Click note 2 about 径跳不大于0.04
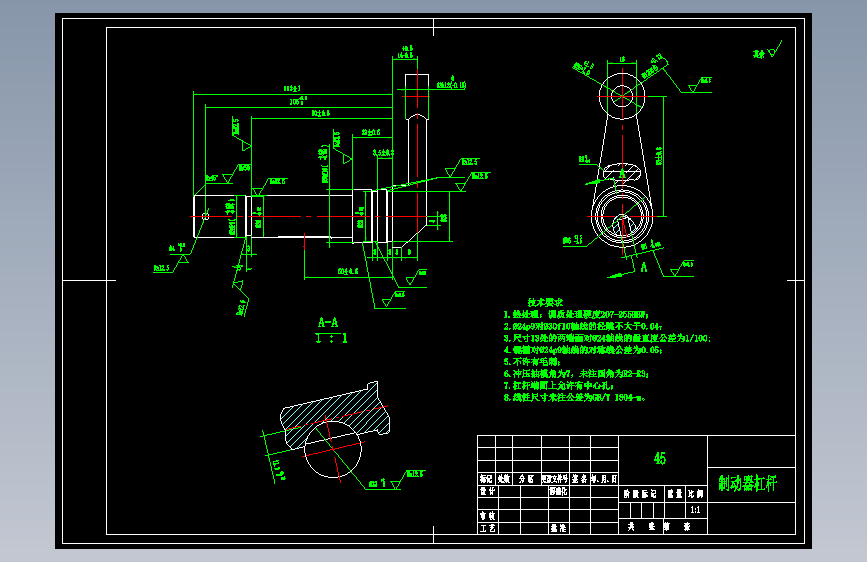The image size is (867, 562). (583, 326)
